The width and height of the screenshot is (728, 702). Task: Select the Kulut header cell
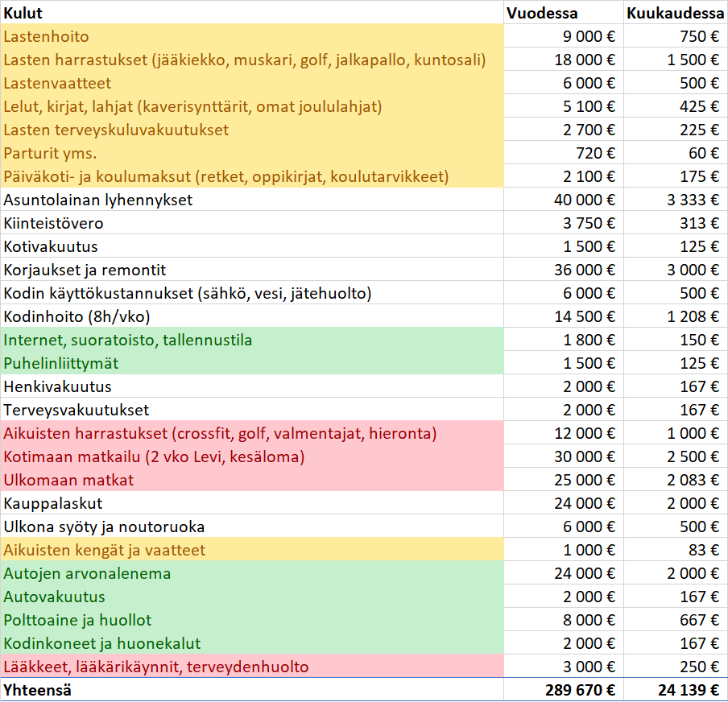pyautogui.click(x=24, y=13)
